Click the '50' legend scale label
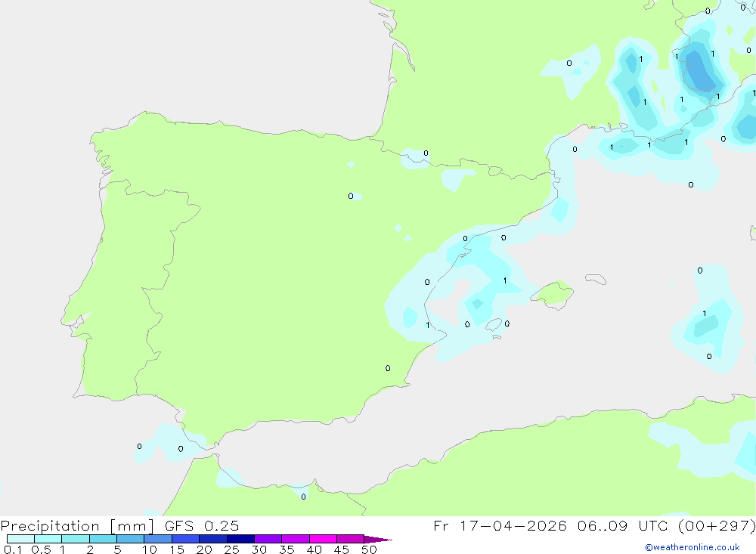756x554 pixels. [x=370, y=549]
